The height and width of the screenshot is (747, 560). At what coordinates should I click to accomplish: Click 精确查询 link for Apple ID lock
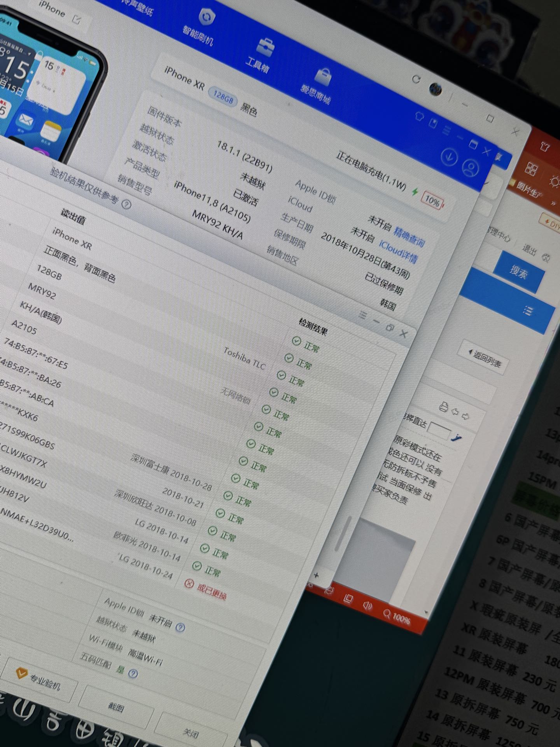409,237
